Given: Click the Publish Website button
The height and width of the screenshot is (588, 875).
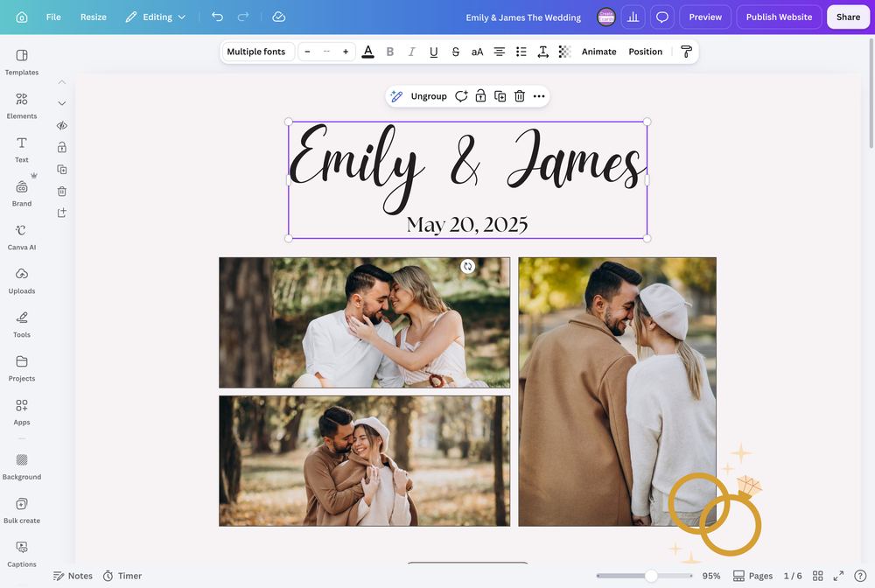Looking at the screenshot, I should pos(779,17).
